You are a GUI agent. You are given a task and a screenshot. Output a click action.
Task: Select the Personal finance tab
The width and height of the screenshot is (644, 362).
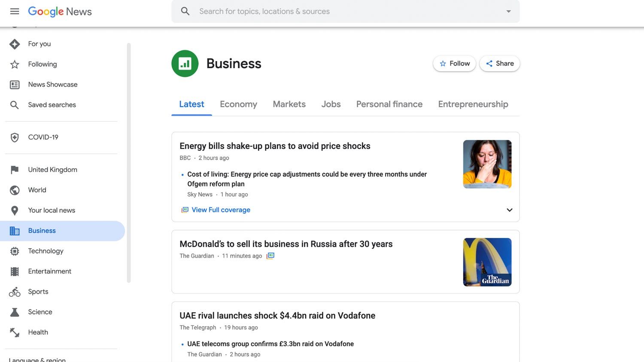(x=389, y=104)
